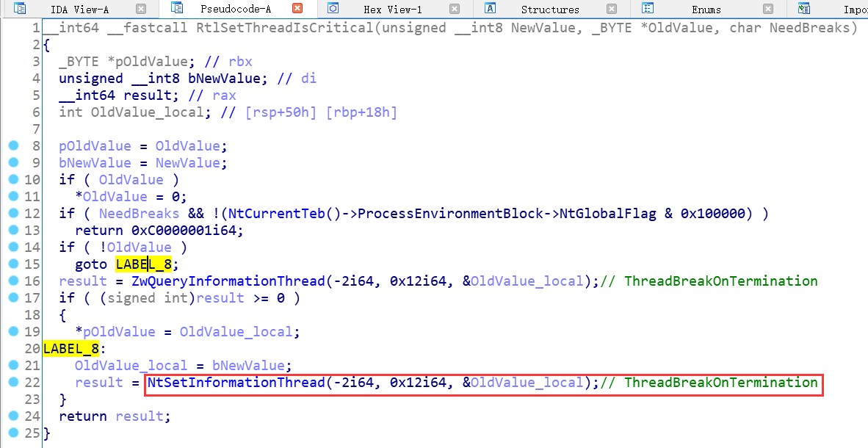Switch to the Structures tab

click(549, 10)
